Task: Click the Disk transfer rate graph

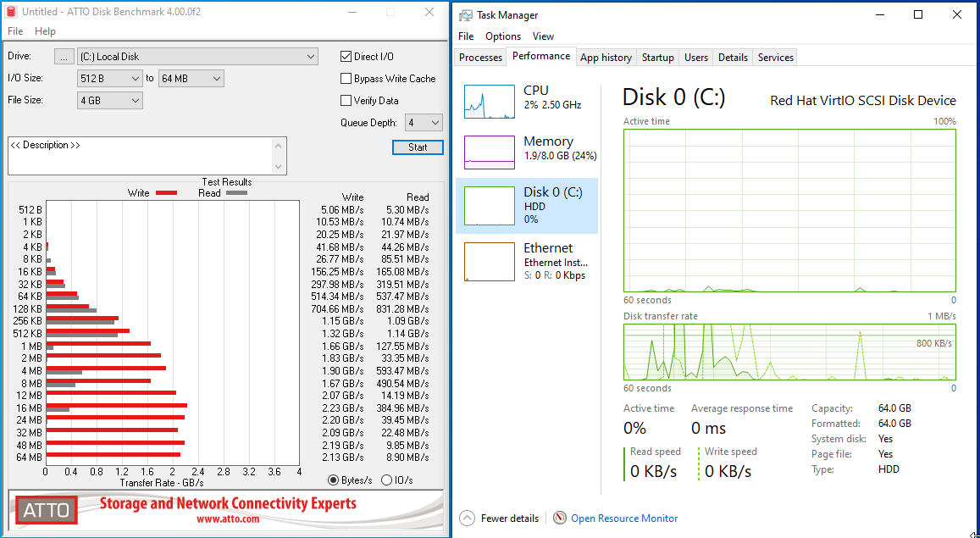Action: [789, 352]
